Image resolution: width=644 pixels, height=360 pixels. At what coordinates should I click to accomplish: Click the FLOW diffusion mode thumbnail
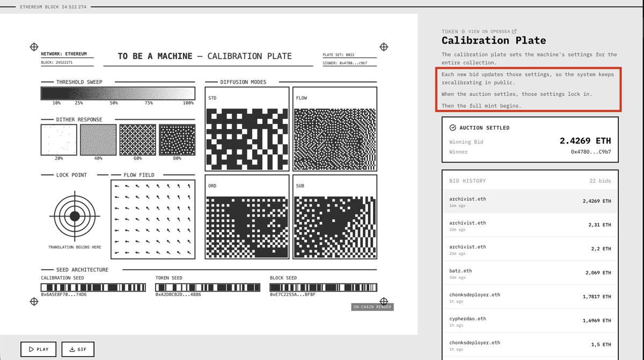pyautogui.click(x=335, y=129)
